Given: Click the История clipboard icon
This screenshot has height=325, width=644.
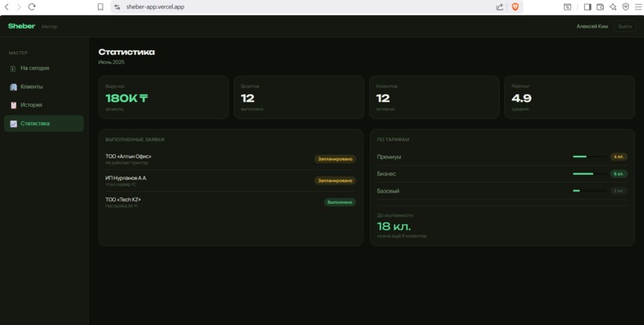Looking at the screenshot, I should 13,105.
